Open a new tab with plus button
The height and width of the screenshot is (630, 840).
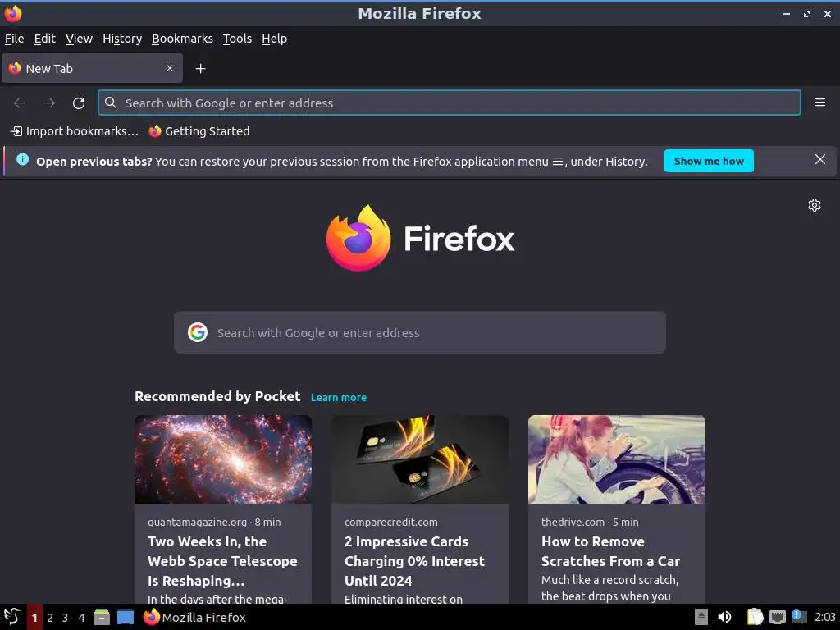pos(200,69)
